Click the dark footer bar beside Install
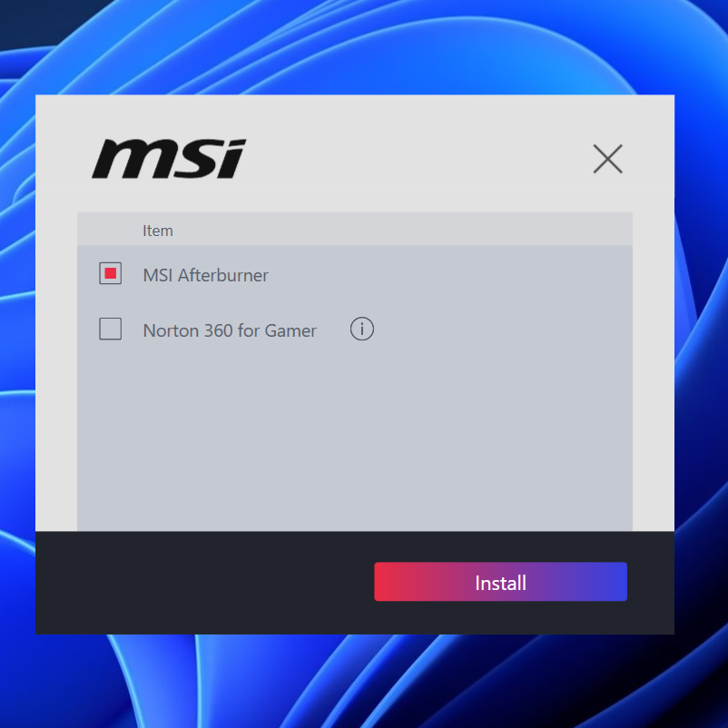 tap(200, 582)
